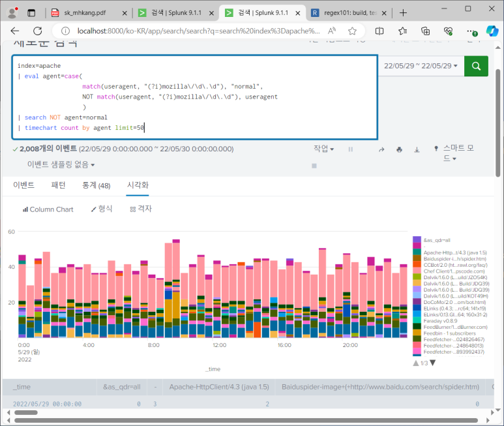
Task: Open the Copilot sidebar icon
Action: (492, 31)
